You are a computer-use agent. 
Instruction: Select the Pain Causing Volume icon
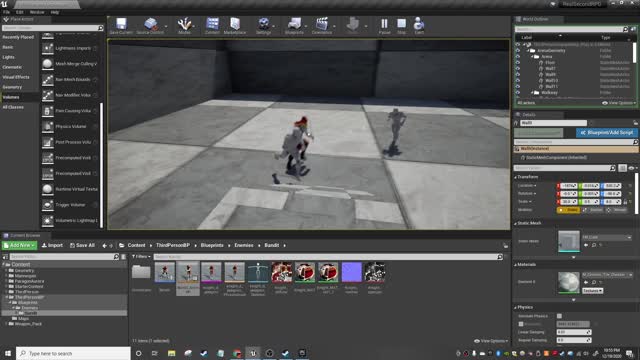point(47,111)
